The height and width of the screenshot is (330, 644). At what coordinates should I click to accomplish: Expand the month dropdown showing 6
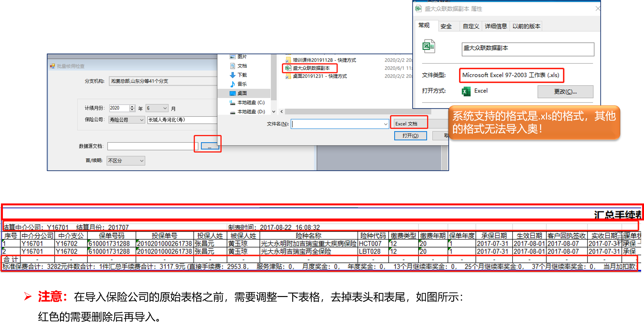coord(165,108)
